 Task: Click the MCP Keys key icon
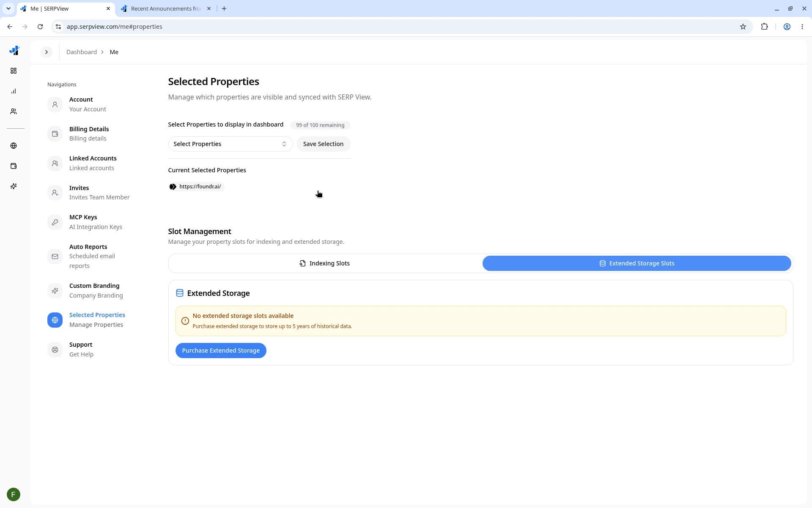(55, 222)
